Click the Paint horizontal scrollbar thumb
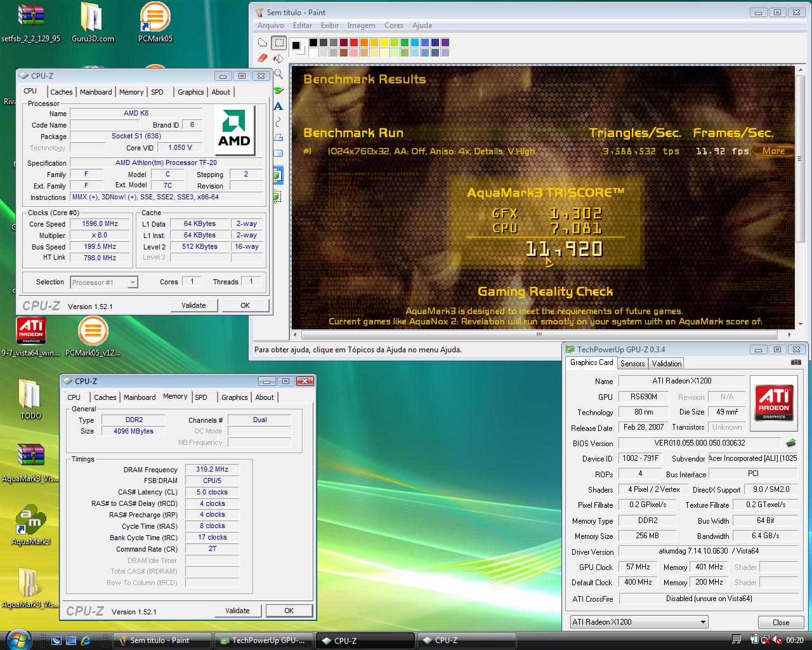The image size is (812, 650). [539, 335]
